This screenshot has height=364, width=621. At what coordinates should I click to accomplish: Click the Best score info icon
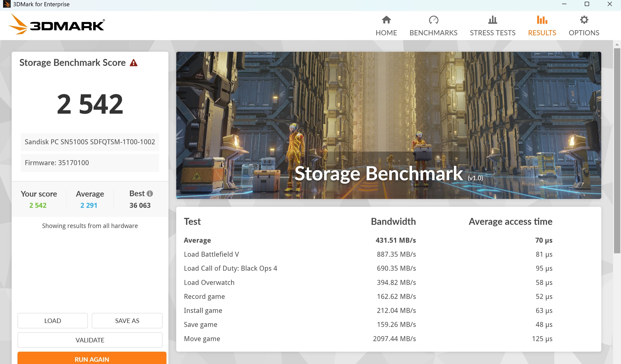(150, 194)
